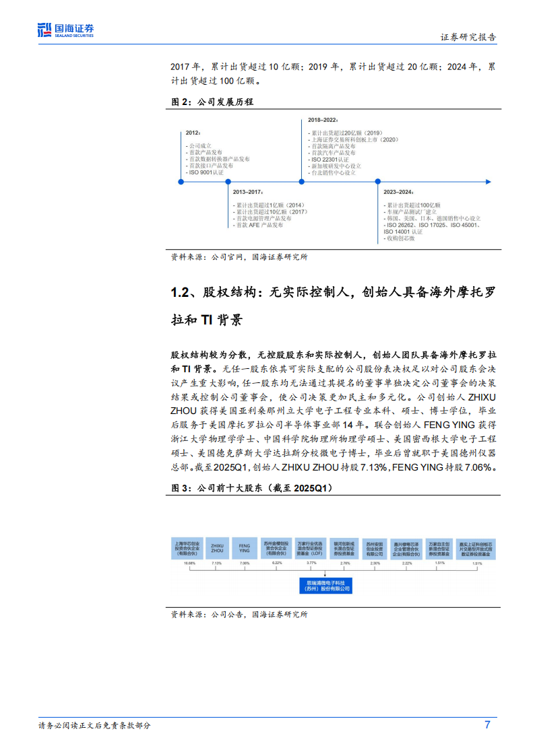Click 上海证券交易所科创板上市（2020） entry
This screenshot has height=756, width=535.
pyautogui.click(x=354, y=139)
